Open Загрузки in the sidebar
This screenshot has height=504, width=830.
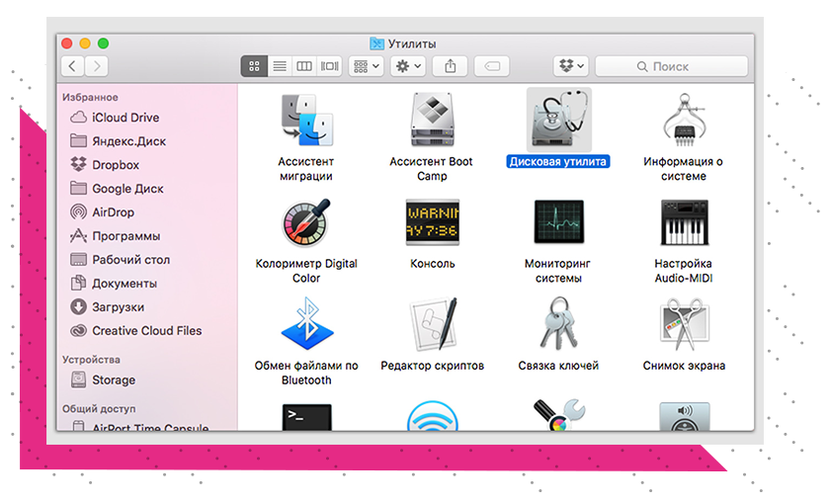(x=118, y=307)
